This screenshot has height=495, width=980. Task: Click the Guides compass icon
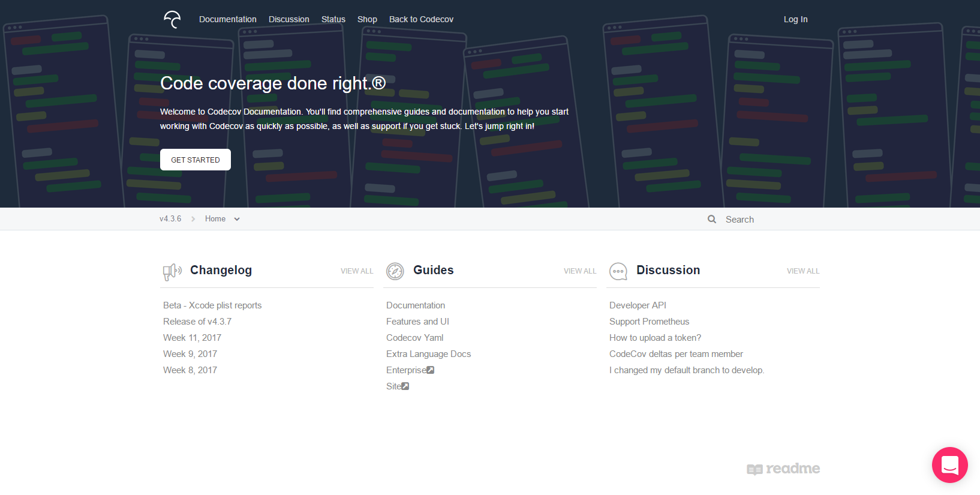[395, 271]
